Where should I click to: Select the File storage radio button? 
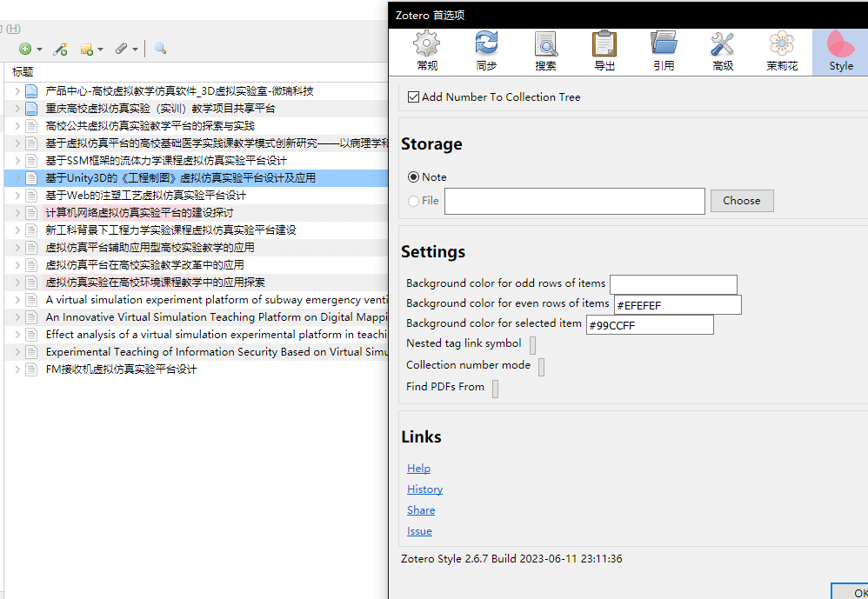tap(413, 201)
